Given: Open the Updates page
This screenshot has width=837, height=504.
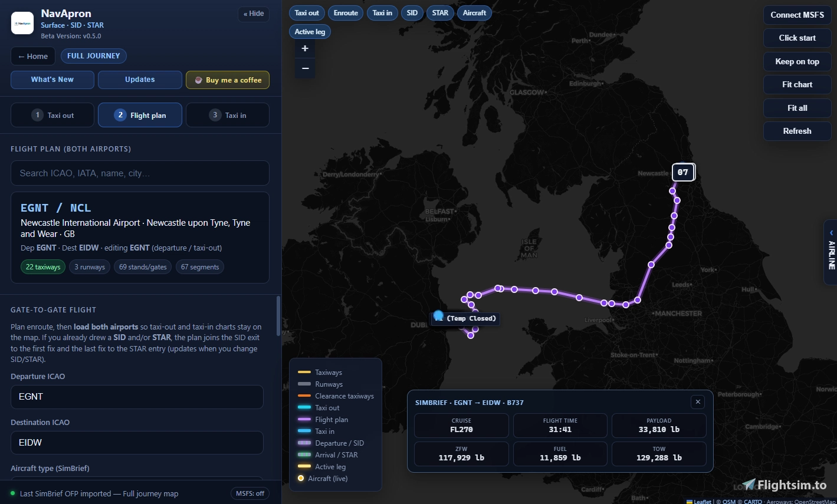Looking at the screenshot, I should point(140,80).
